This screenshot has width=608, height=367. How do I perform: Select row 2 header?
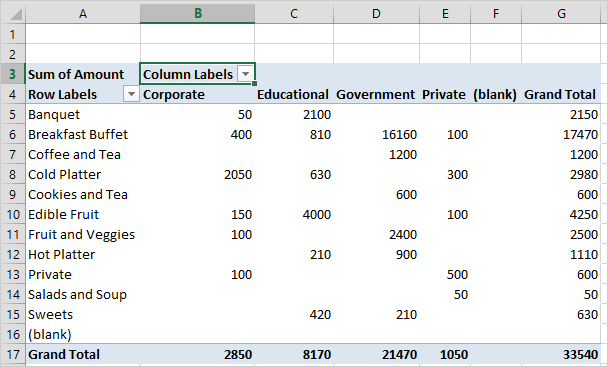(x=13, y=54)
